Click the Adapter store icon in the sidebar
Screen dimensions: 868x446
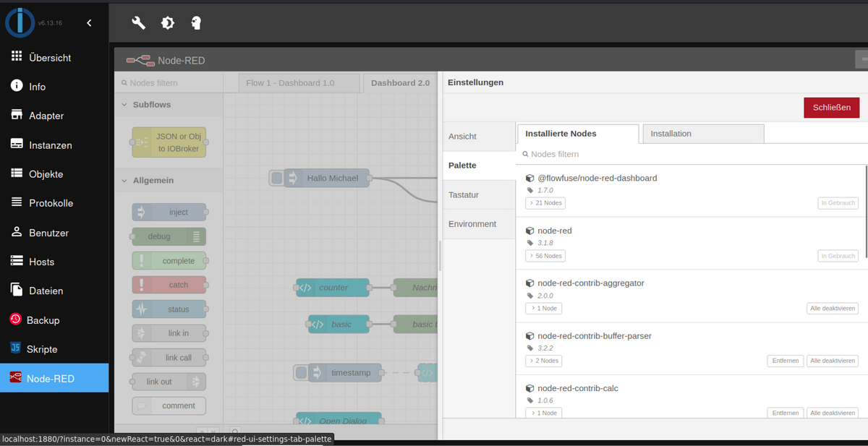17,116
